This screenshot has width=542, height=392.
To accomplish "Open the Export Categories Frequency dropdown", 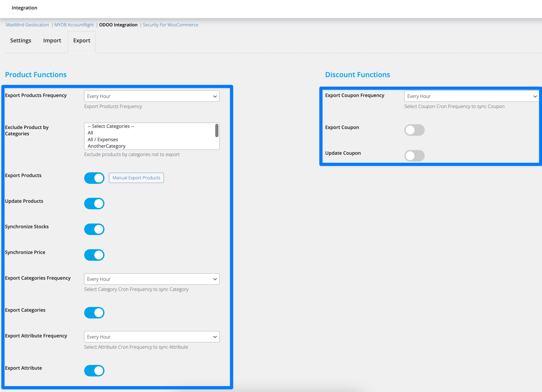I will pyautogui.click(x=151, y=279).
